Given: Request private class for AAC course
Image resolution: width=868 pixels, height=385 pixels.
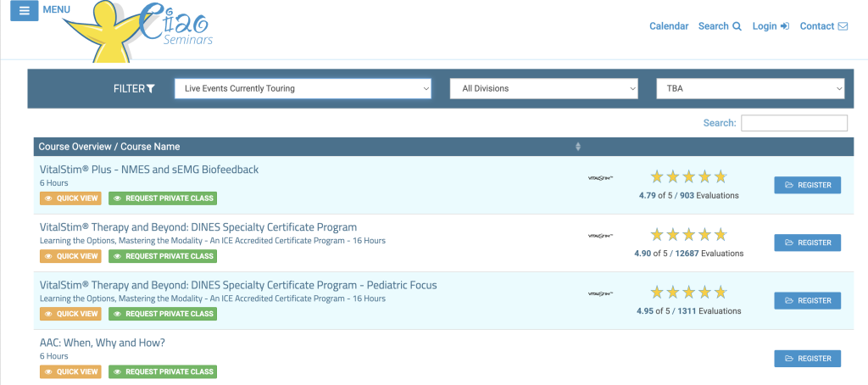Looking at the screenshot, I should (163, 371).
